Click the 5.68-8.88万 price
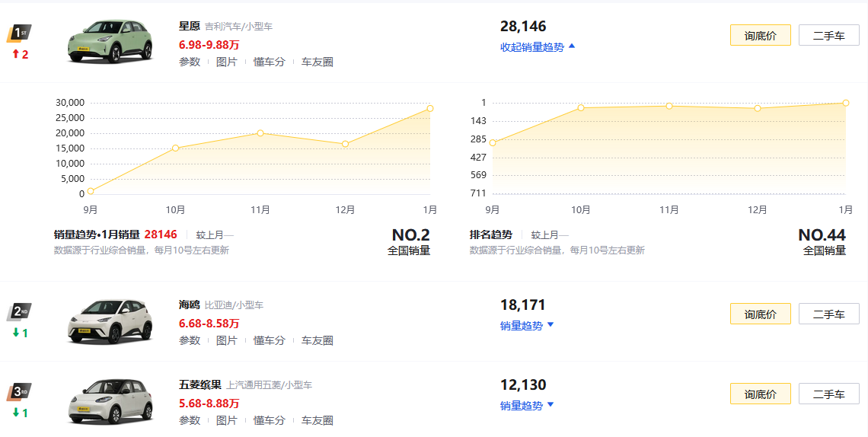The image size is (868, 437). pyautogui.click(x=209, y=404)
